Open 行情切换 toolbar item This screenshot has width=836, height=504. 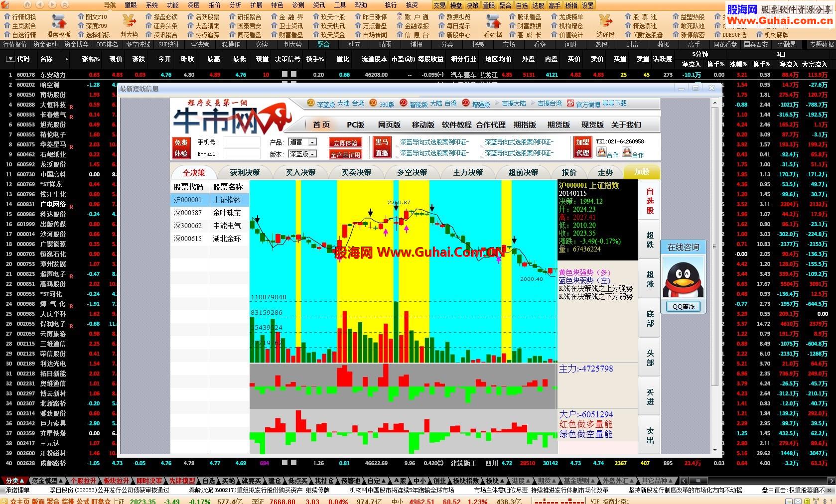(20, 17)
